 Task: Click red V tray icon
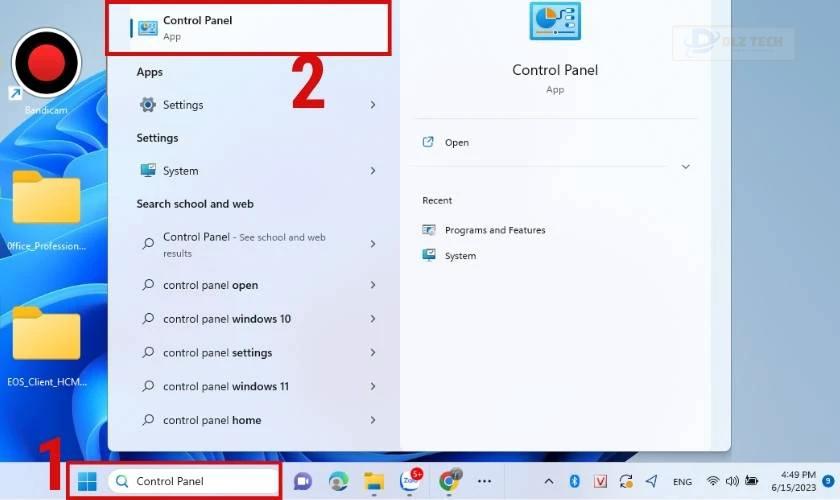(600, 481)
